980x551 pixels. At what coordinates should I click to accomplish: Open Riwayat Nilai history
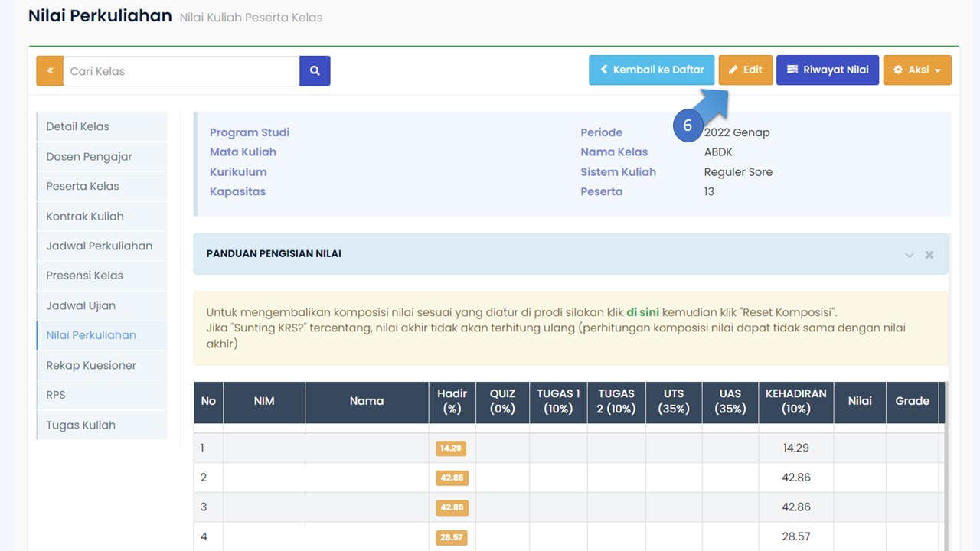pos(828,70)
